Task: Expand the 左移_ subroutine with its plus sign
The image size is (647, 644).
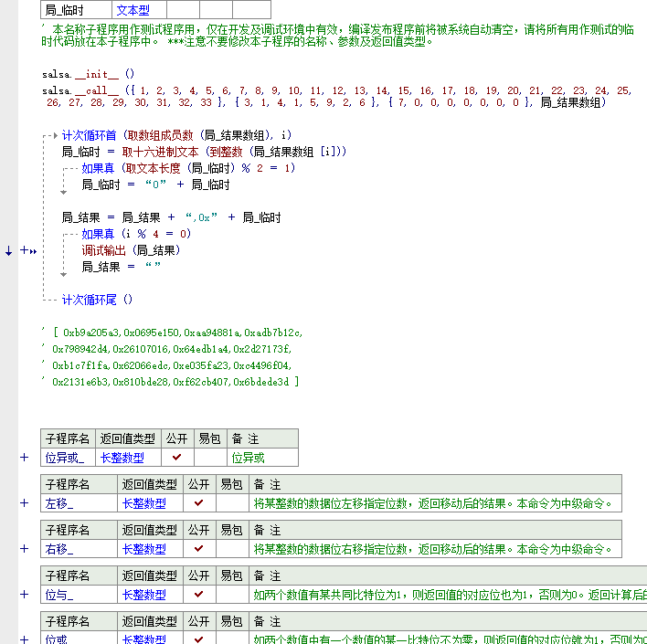Action: [x=25, y=503]
